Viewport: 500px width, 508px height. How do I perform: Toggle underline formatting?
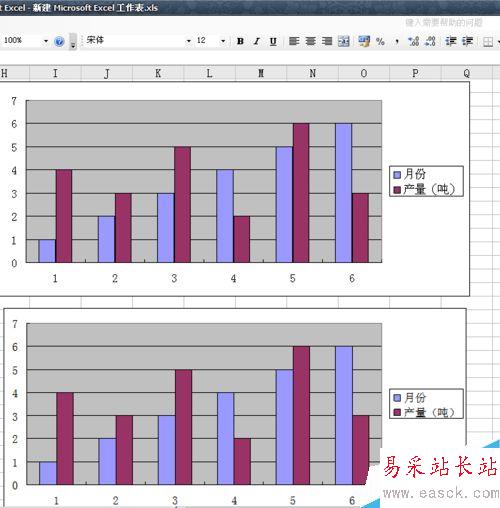(x=273, y=41)
